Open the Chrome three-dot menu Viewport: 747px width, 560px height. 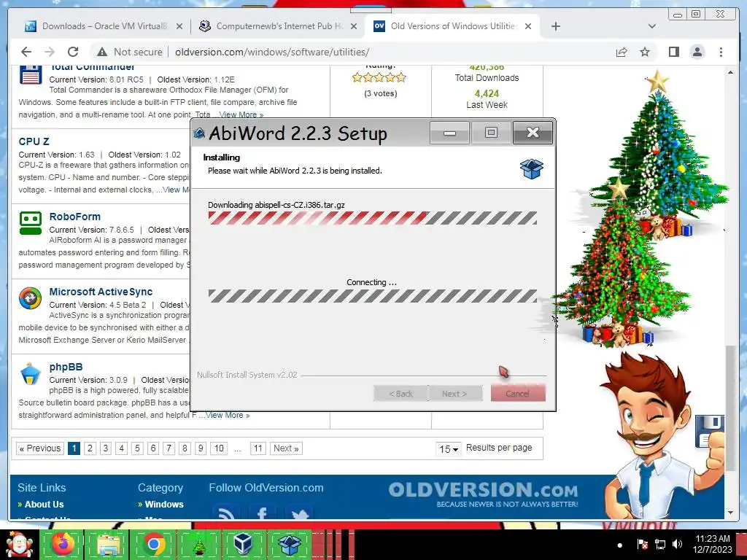[x=721, y=52]
